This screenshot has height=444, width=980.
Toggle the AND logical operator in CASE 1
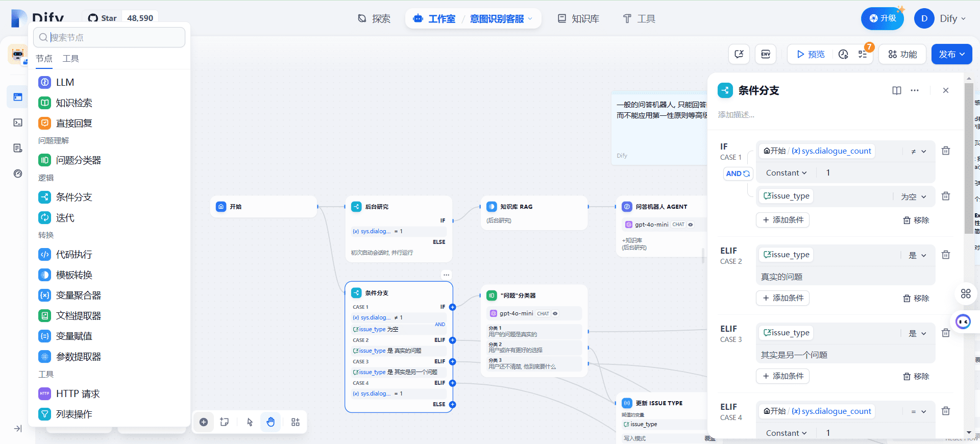(738, 174)
